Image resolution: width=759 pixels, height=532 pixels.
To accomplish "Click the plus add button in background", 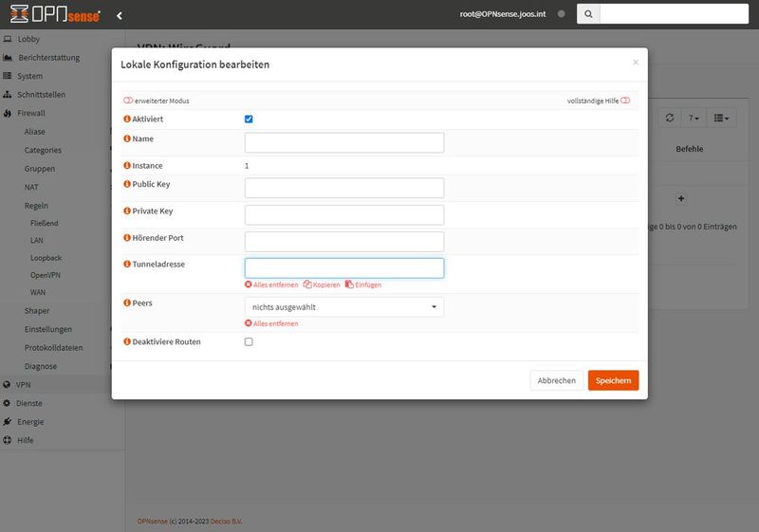I will point(681,198).
